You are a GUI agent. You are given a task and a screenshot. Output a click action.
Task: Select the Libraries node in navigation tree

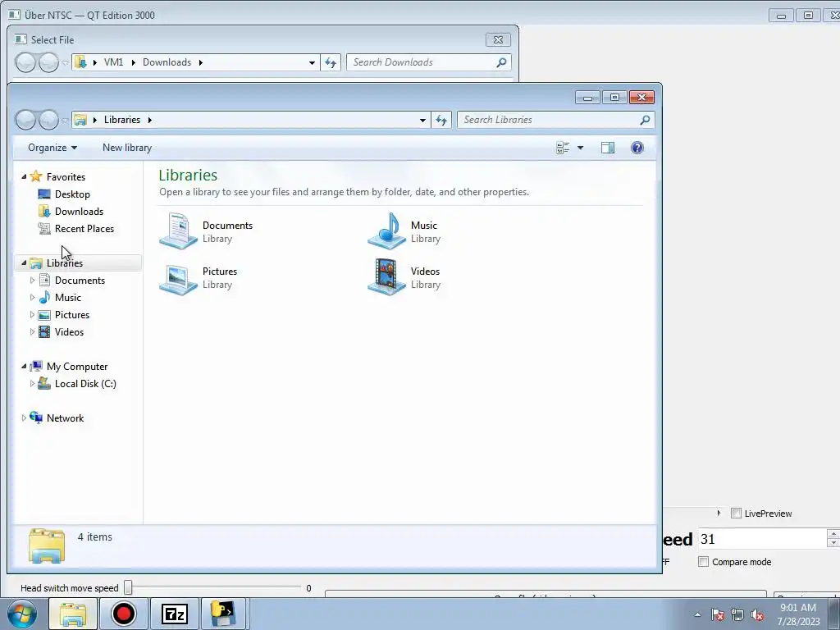point(64,263)
